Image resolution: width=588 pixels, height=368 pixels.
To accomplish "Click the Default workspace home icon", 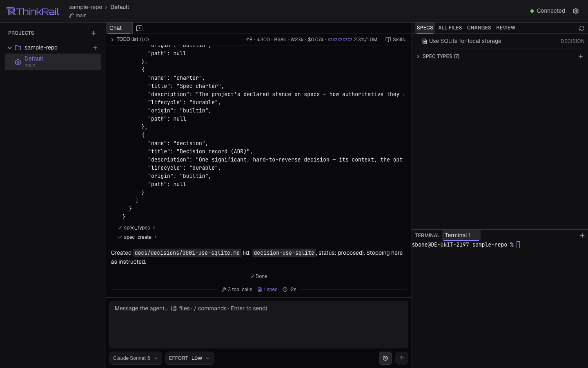I will coord(18,62).
